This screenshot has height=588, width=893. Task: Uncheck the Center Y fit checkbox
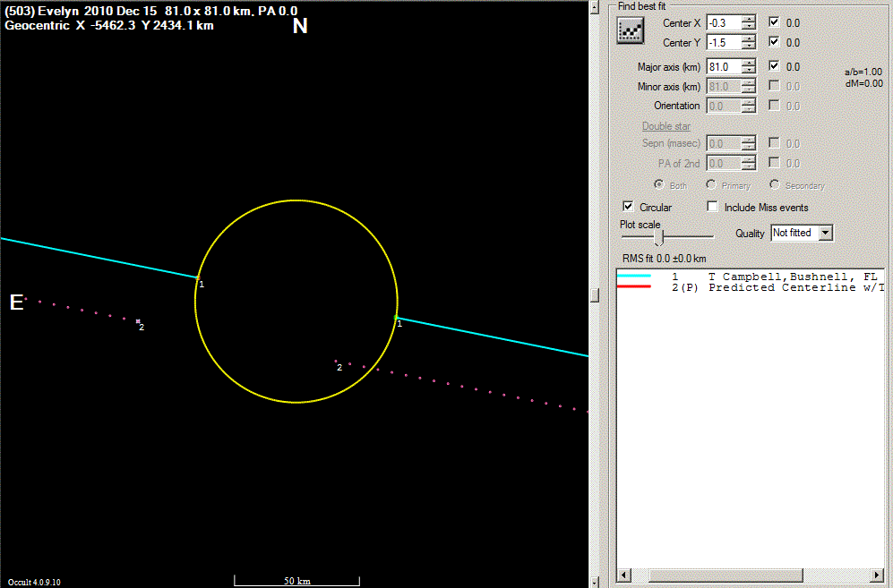pyautogui.click(x=775, y=42)
